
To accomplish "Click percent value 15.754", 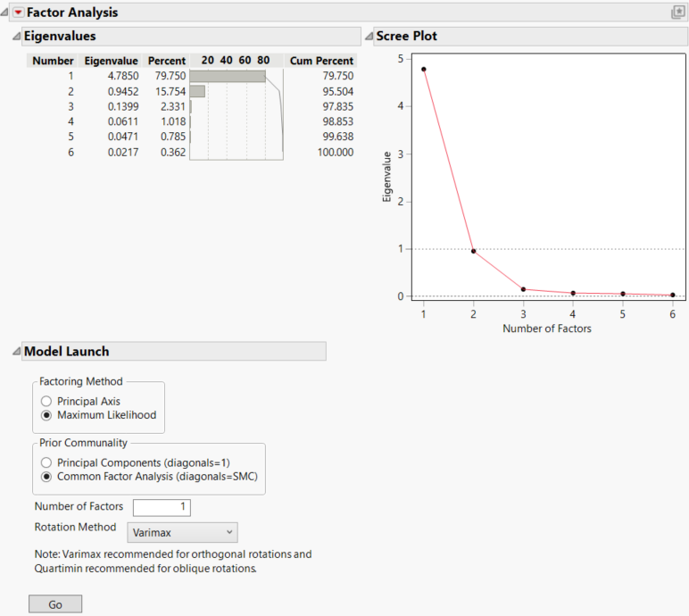I will coord(170,91).
